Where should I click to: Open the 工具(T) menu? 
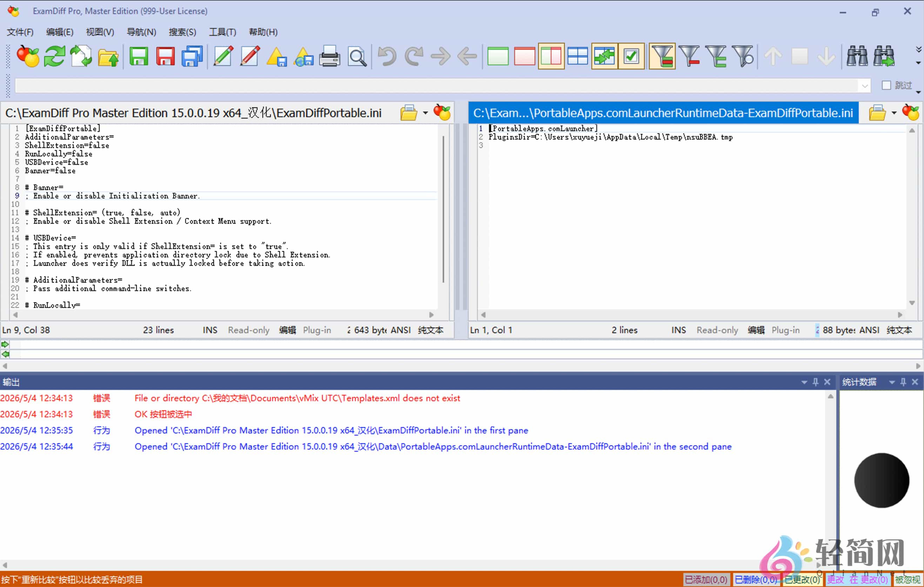point(222,32)
